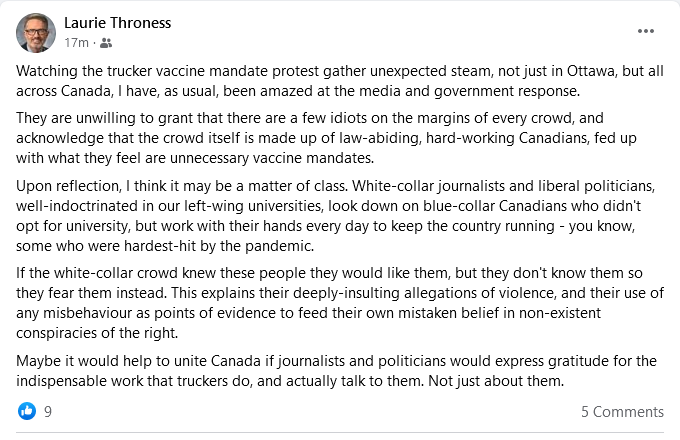The height and width of the screenshot is (440, 680).
Task: Click the paragraph starting "If the white-collar crowd"
Action: tap(340, 303)
